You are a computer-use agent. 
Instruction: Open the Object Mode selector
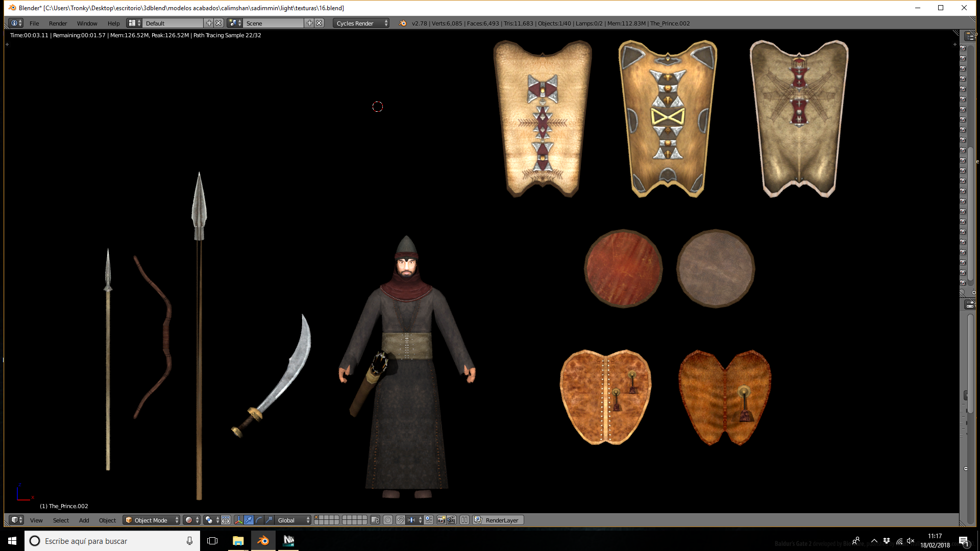point(152,520)
